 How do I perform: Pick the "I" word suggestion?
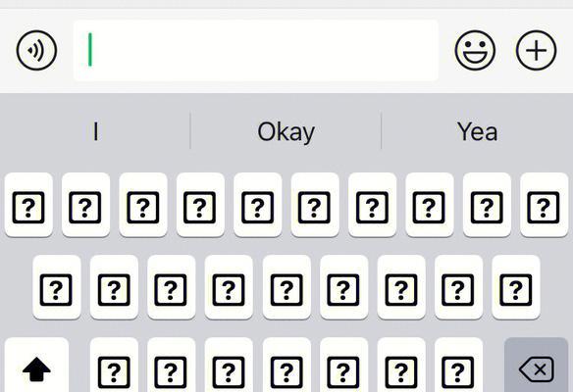[95, 131]
